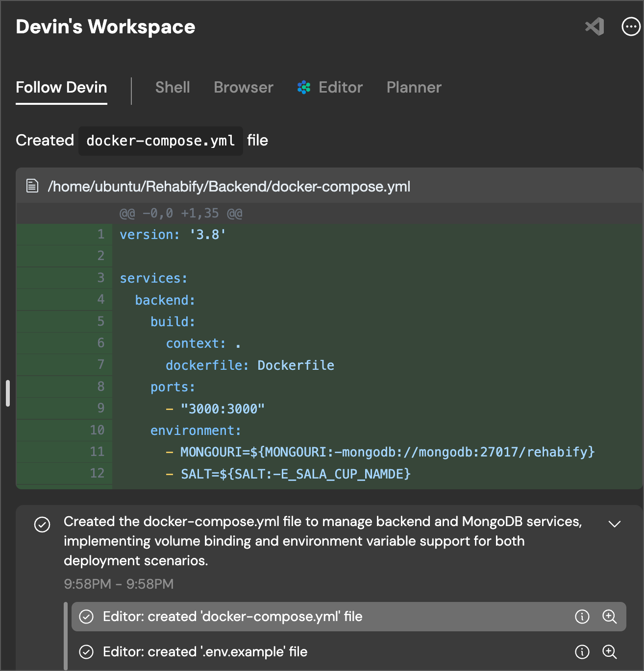Click the 'build:' code line
Image resolution: width=644 pixels, height=671 pixels.
coord(173,321)
